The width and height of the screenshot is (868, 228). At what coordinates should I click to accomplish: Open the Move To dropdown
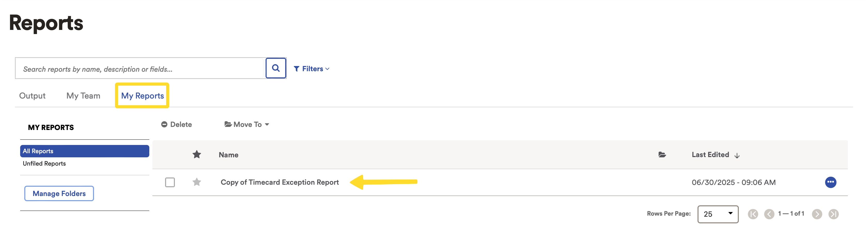(x=247, y=124)
